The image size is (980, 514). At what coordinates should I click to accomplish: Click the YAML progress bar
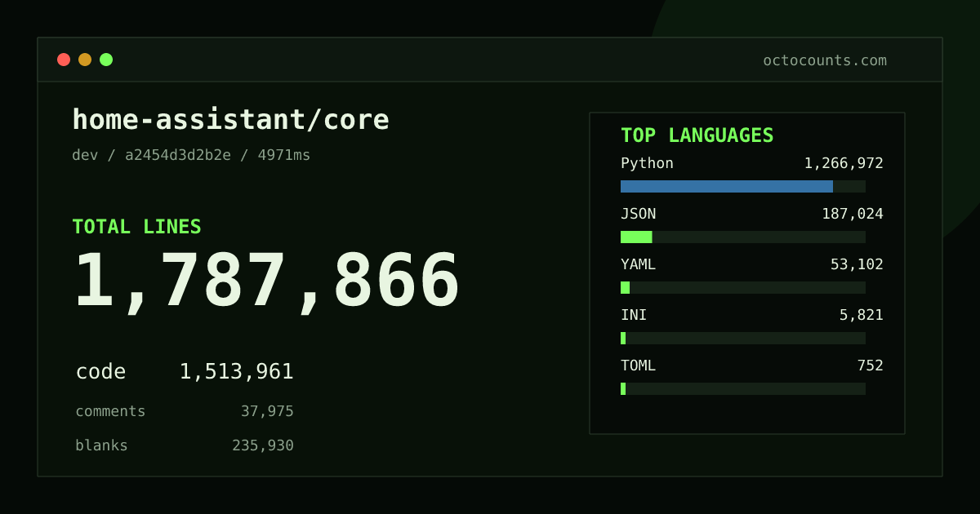pyautogui.click(x=743, y=287)
